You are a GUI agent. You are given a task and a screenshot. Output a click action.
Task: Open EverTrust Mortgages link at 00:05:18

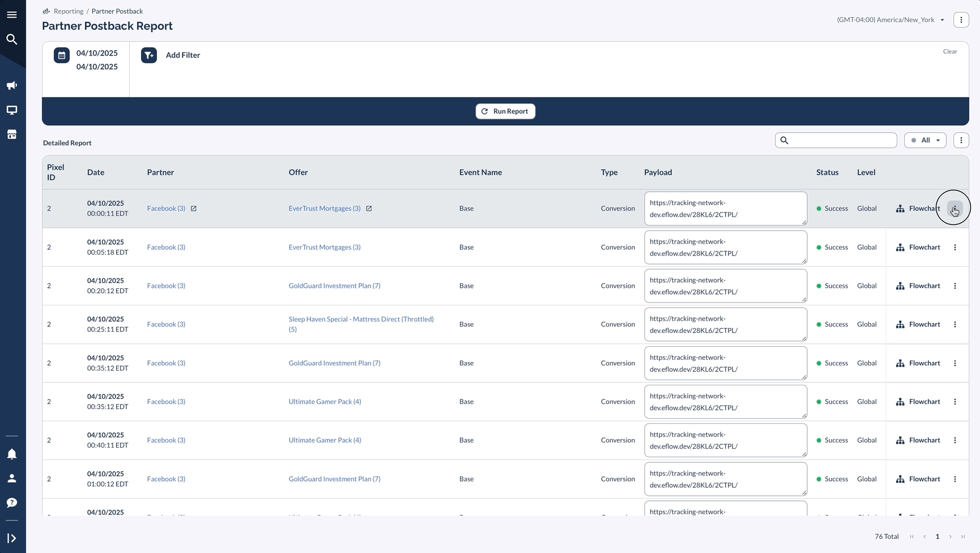click(x=325, y=247)
